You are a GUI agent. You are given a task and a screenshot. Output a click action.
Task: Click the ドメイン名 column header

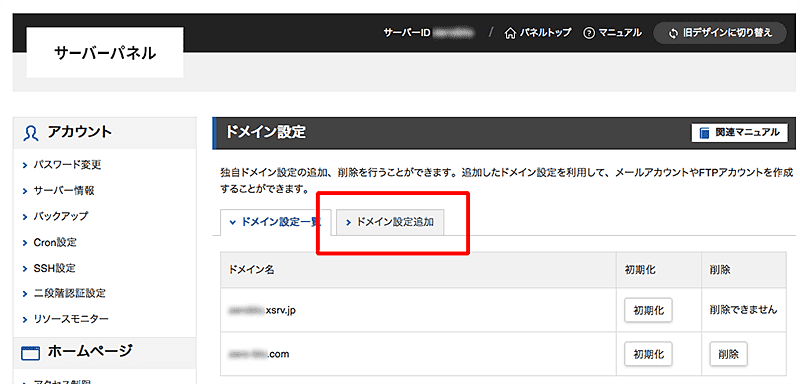point(418,270)
